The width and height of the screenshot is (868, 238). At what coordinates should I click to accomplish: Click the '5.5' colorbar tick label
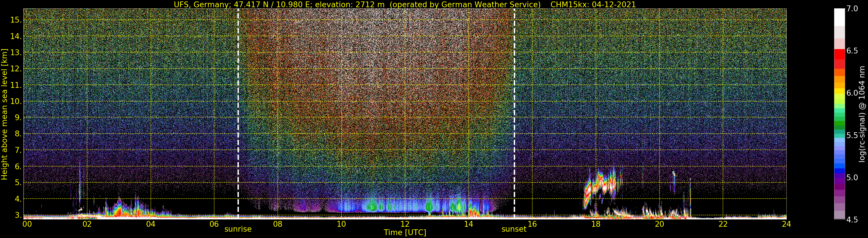coord(852,135)
